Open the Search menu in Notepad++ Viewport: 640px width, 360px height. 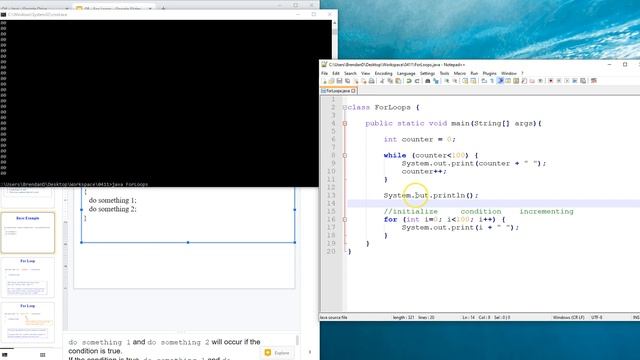(350, 73)
